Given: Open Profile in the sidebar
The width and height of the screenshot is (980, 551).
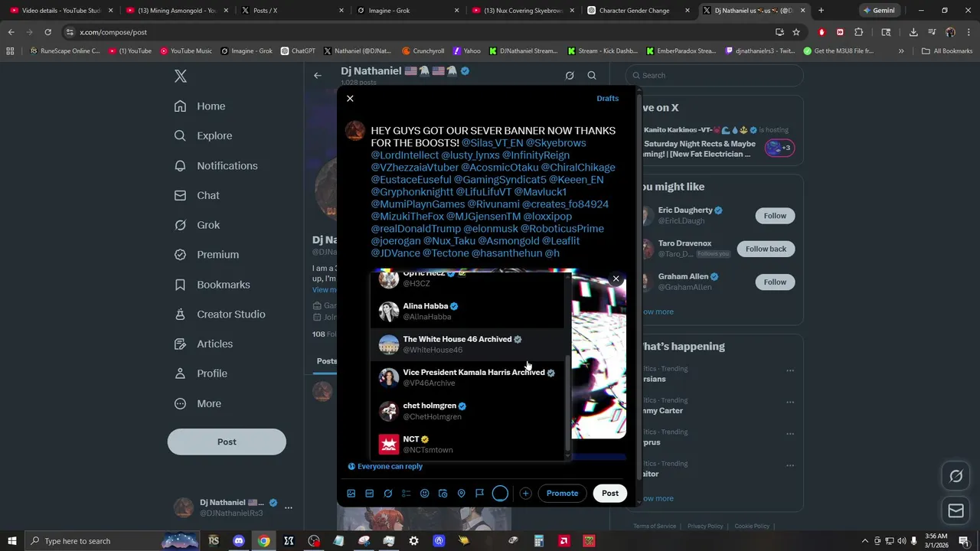Looking at the screenshot, I should click(201, 373).
